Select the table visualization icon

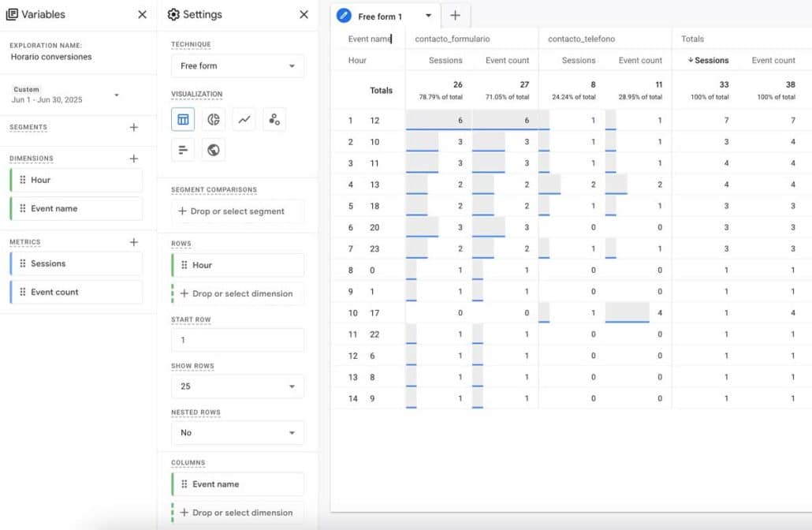[x=183, y=120]
